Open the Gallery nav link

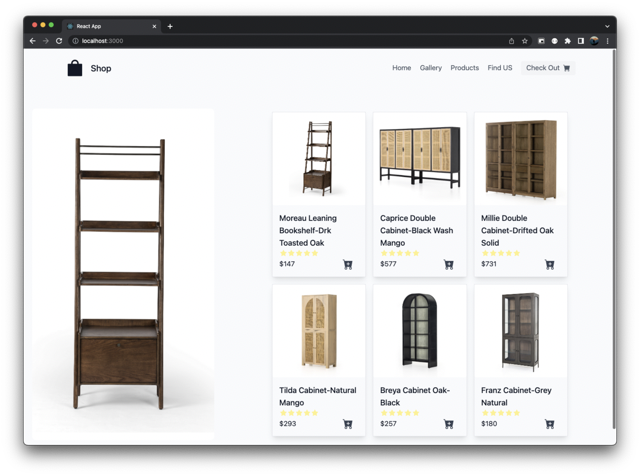click(x=431, y=68)
